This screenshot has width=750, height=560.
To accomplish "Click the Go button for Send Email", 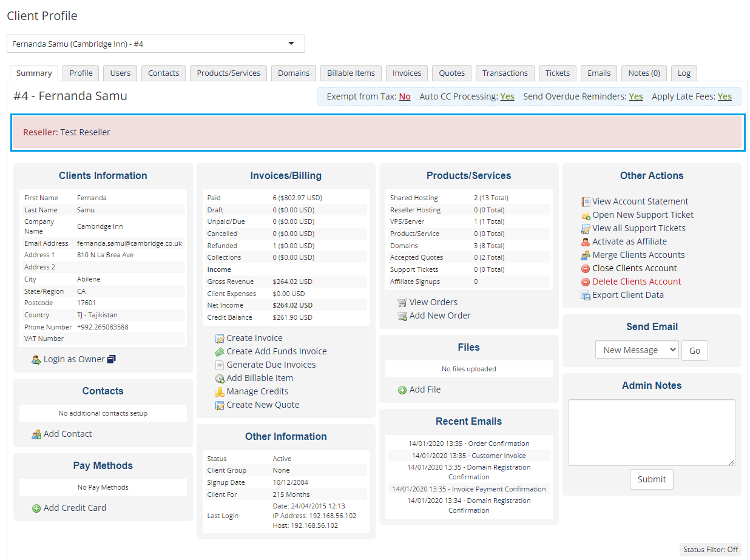I will [x=695, y=350].
